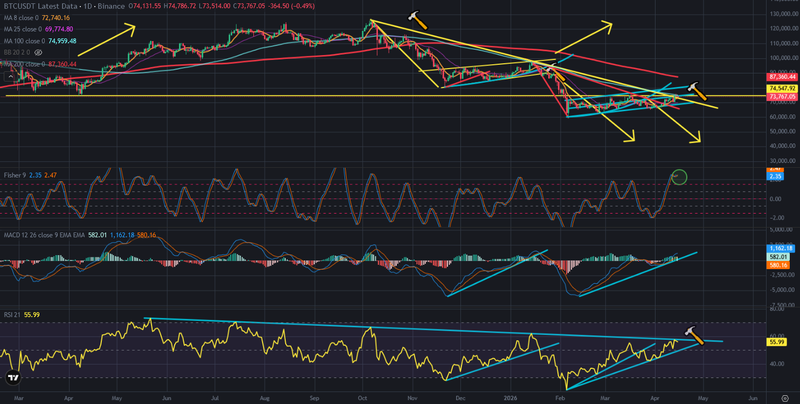Click the green circle on the Fisher indicator

(x=679, y=177)
